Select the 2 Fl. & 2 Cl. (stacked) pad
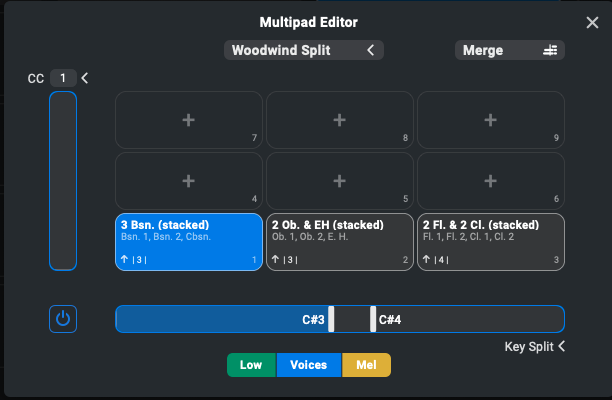612x400 pixels. tap(491, 242)
